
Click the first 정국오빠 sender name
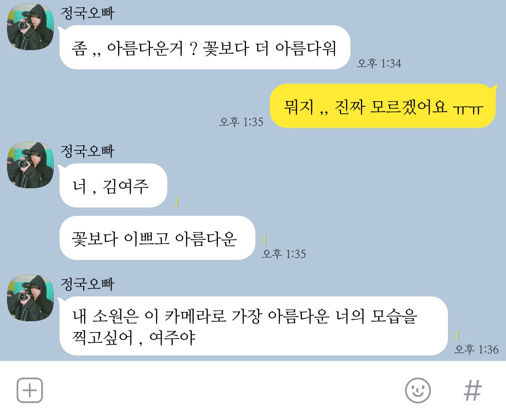click(x=88, y=13)
